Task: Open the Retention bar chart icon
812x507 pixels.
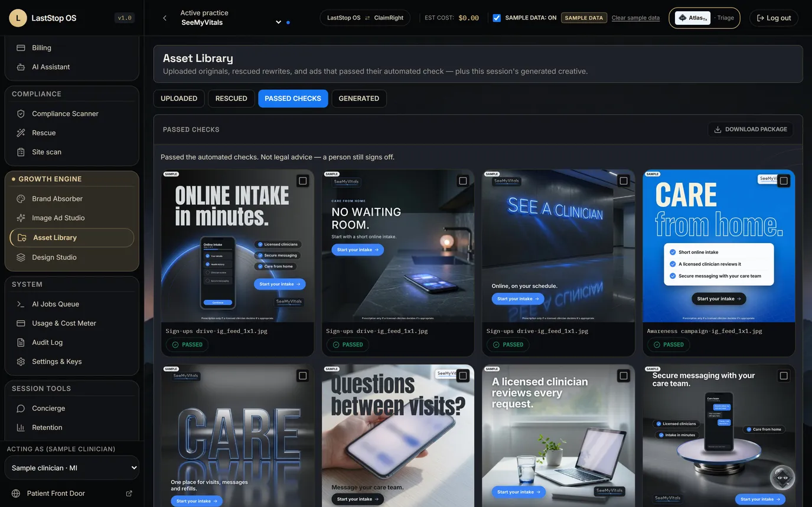Action: click(x=21, y=427)
